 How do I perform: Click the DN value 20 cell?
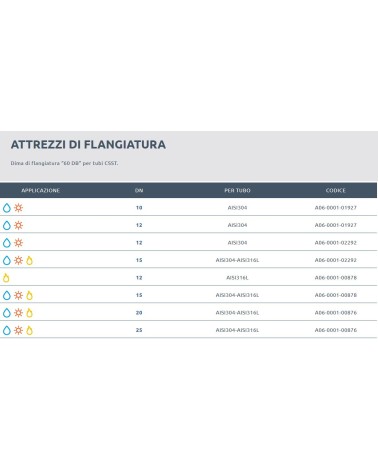pyautogui.click(x=139, y=313)
